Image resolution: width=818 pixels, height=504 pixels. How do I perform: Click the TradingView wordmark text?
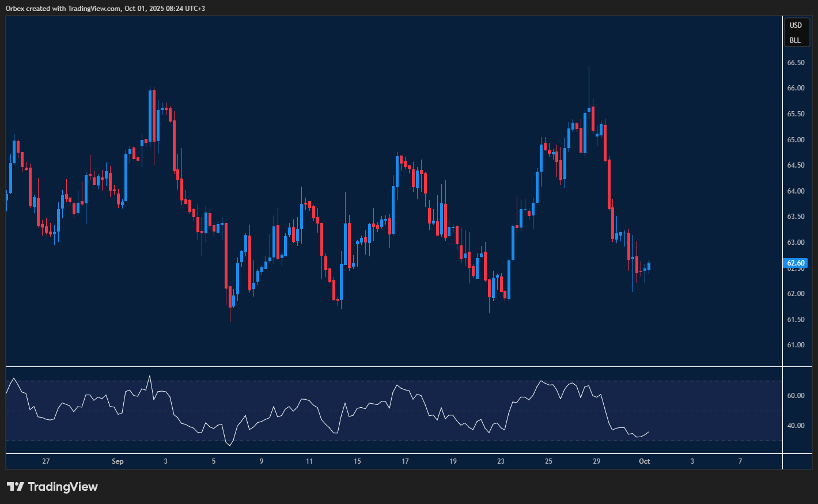(x=63, y=487)
